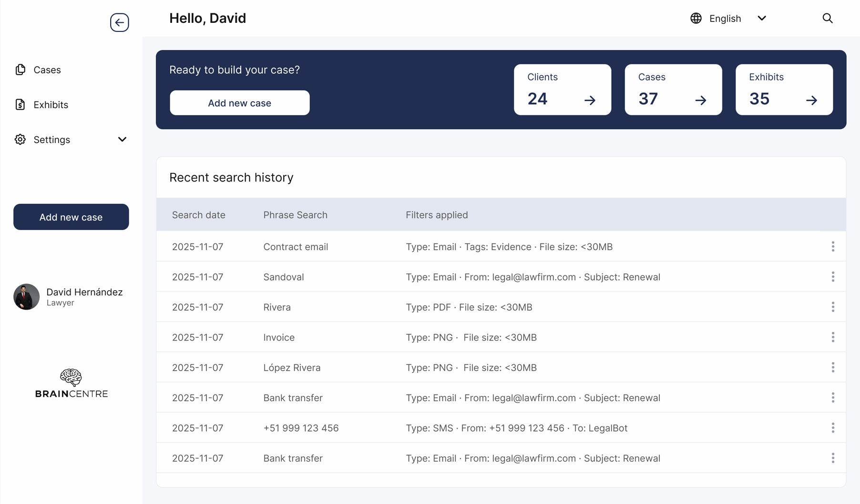Open the Exhibits 35 card
Screen dimensions: 860x504
[x=784, y=90]
